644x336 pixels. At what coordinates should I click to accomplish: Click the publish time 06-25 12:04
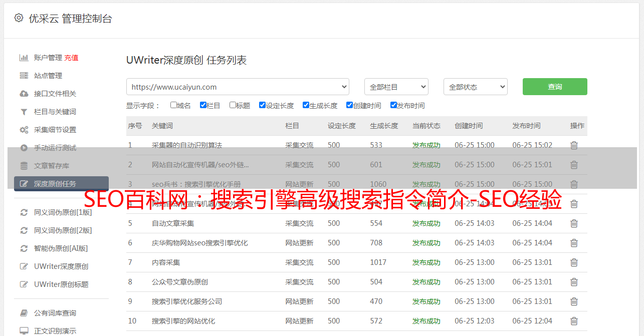tap(532, 321)
